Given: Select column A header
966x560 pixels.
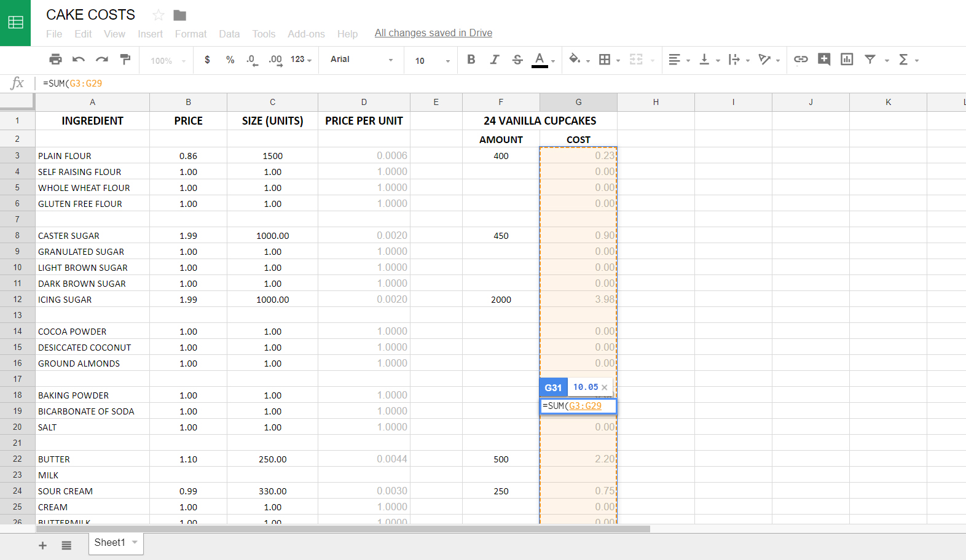Looking at the screenshot, I should (92, 103).
